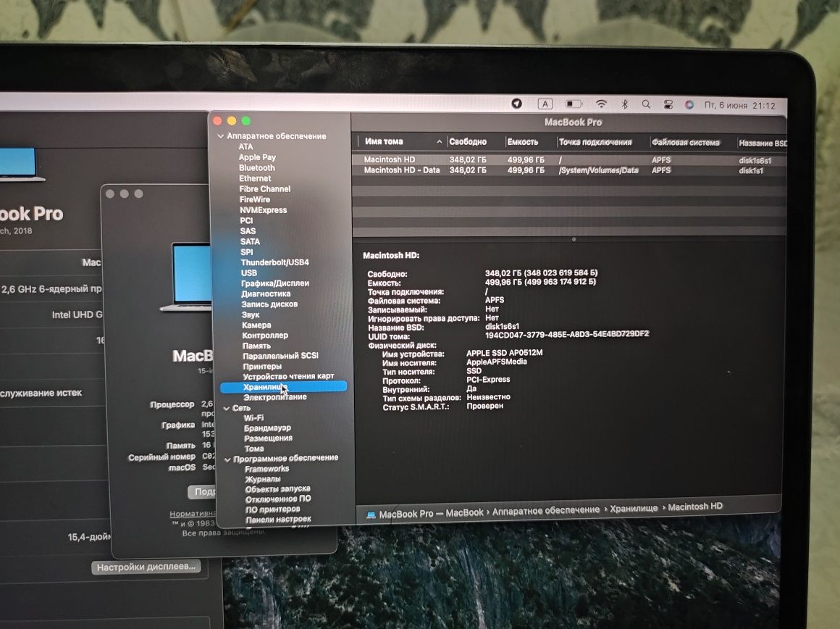The height and width of the screenshot is (629, 840).
Task: Select Frameworks in the sidebar
Action: click(x=266, y=469)
